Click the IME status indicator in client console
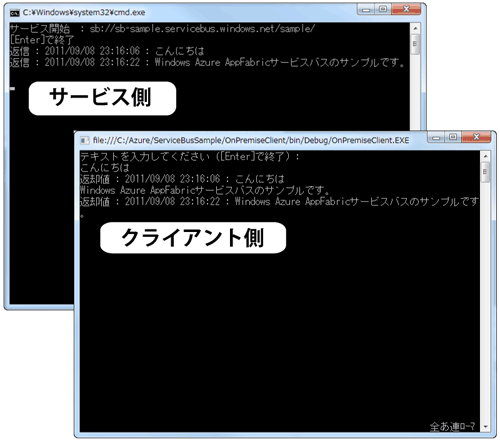Screen dimensions: 500x444 (x=452, y=426)
